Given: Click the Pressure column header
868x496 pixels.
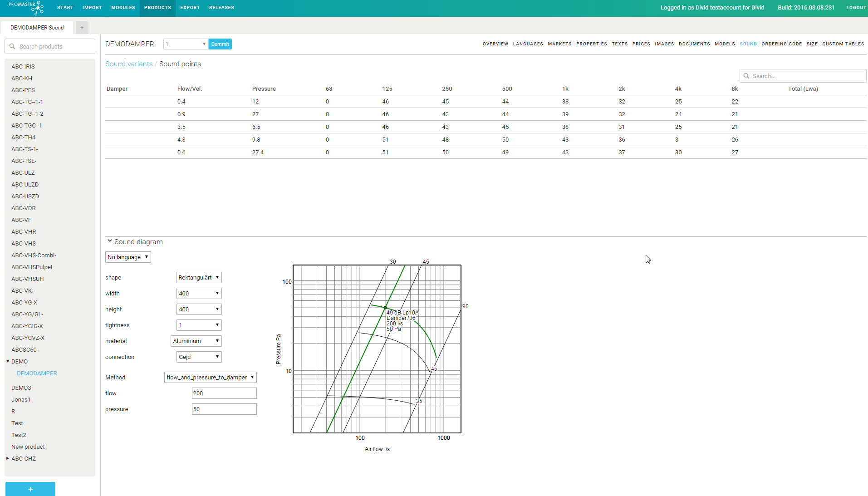Looking at the screenshot, I should tap(264, 88).
